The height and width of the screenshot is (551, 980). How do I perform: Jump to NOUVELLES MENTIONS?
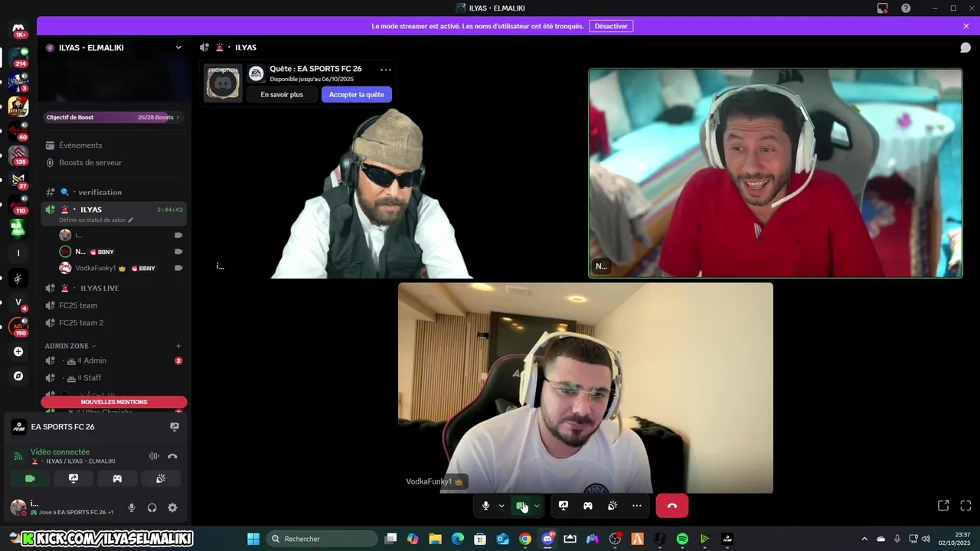tap(114, 402)
